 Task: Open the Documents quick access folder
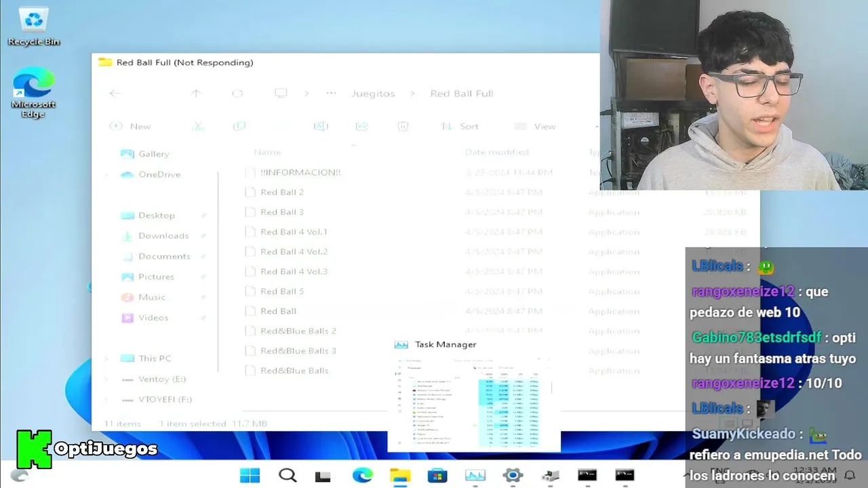[x=155, y=256]
